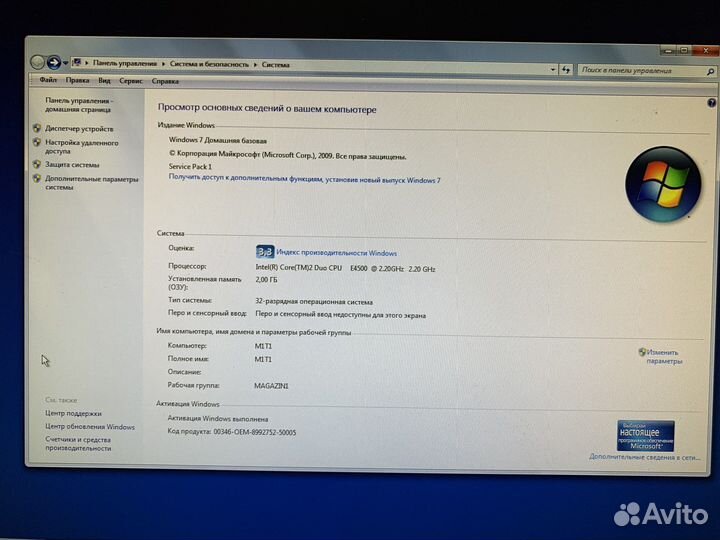Open the 'Сервис' menu

[131, 81]
